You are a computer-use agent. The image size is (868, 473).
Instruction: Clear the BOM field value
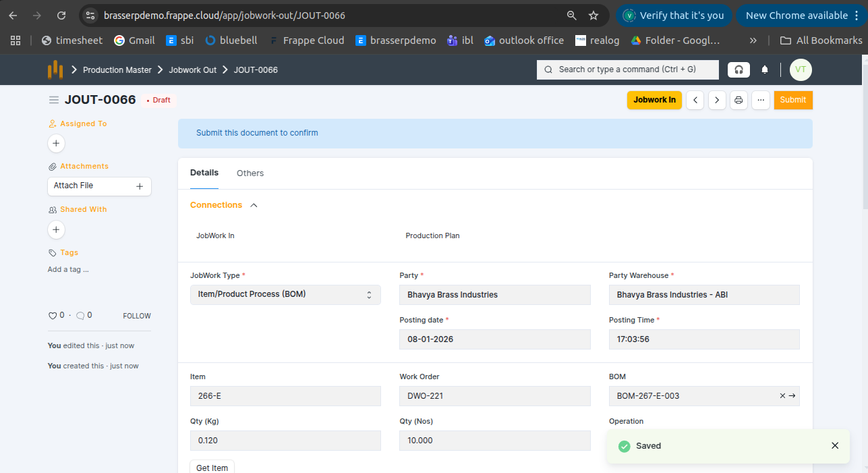click(782, 396)
